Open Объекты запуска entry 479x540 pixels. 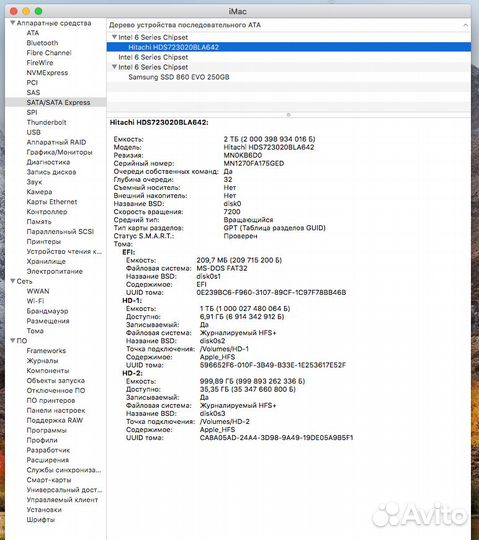[x=56, y=381]
